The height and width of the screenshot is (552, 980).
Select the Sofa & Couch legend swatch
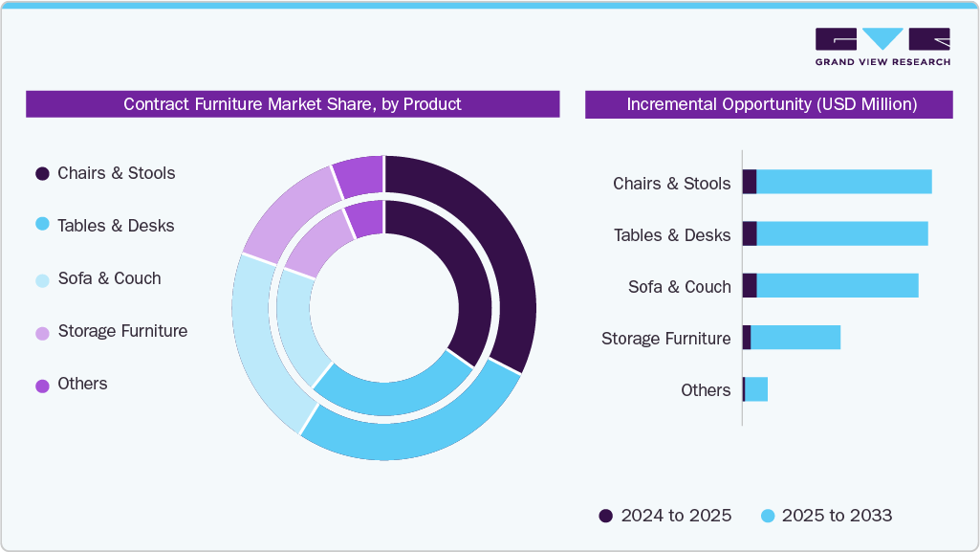click(x=40, y=278)
